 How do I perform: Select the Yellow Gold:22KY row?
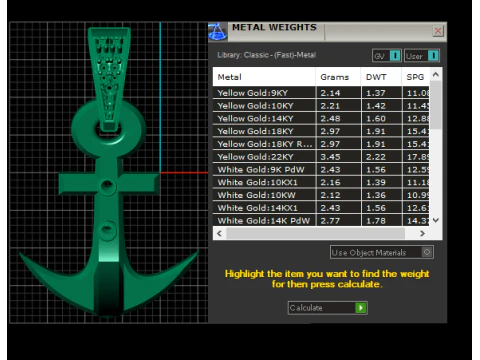point(321,157)
